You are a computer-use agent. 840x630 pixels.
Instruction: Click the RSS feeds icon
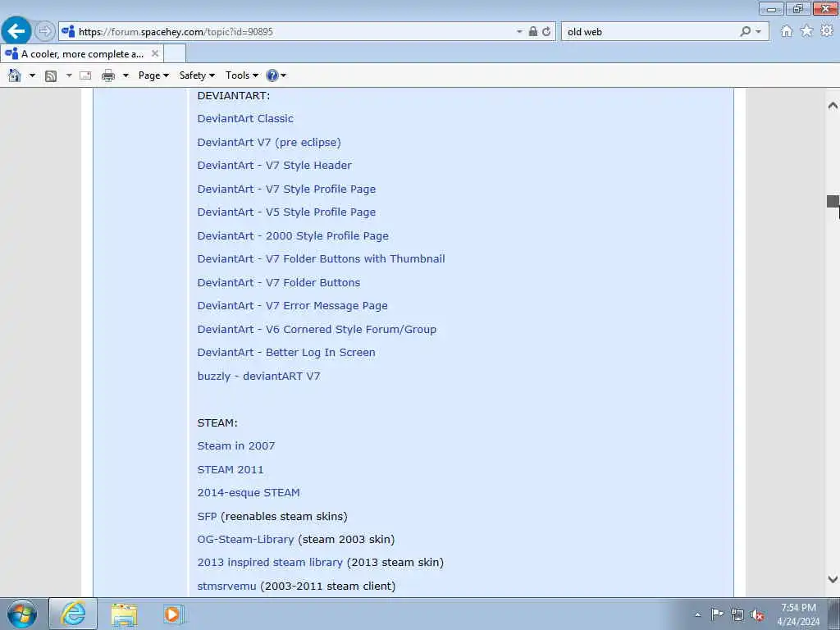coord(51,75)
